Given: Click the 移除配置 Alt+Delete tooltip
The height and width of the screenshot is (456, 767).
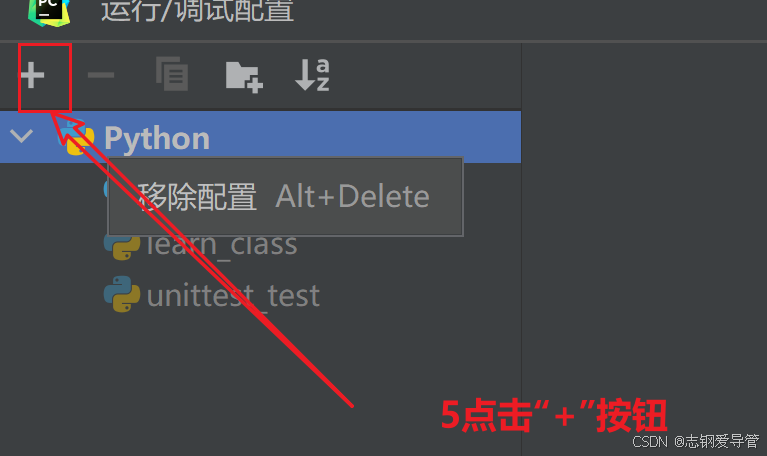Looking at the screenshot, I should [x=285, y=197].
